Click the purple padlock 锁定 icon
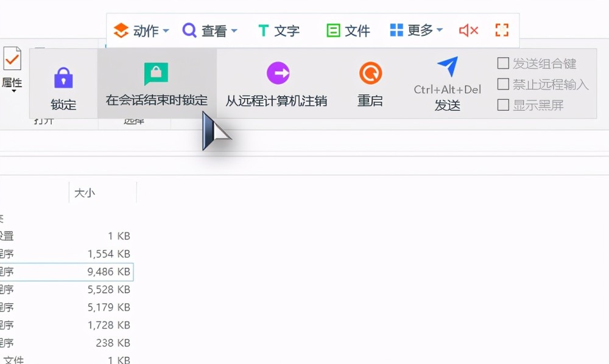The height and width of the screenshot is (364, 609). pyautogui.click(x=63, y=78)
